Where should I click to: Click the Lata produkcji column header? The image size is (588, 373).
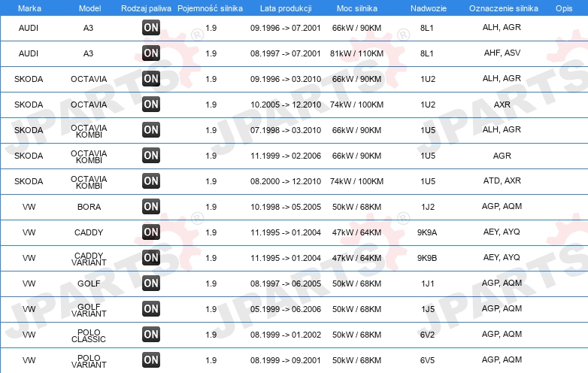tap(286, 8)
